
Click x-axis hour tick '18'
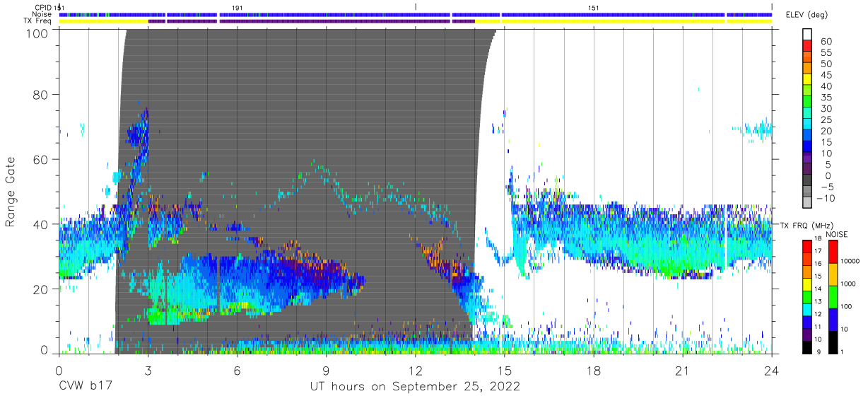pyautogui.click(x=594, y=370)
